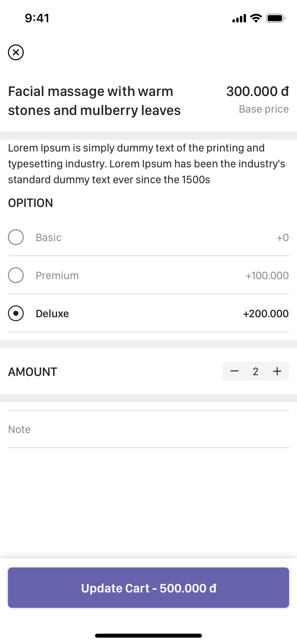Tap the quantity value 2

pyautogui.click(x=256, y=372)
